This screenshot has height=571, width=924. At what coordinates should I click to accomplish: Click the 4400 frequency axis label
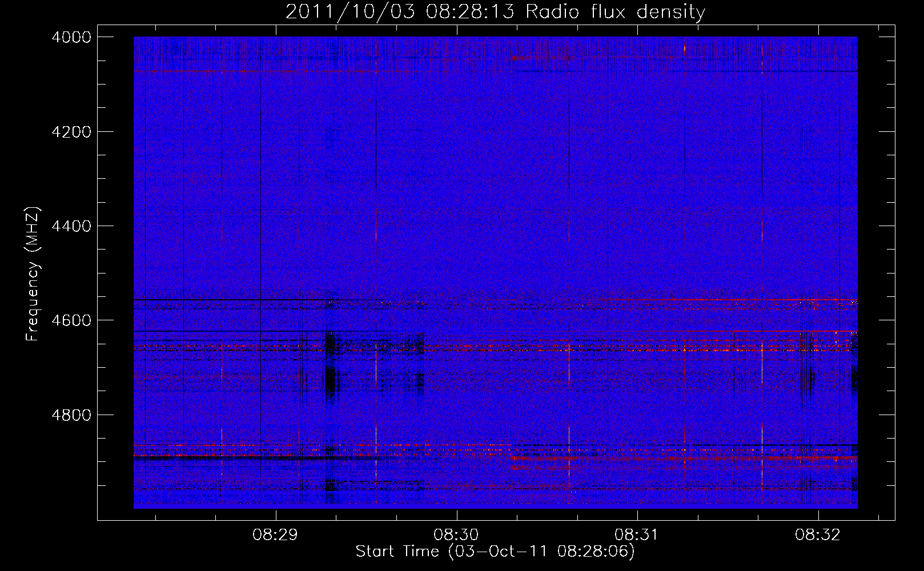(71, 226)
